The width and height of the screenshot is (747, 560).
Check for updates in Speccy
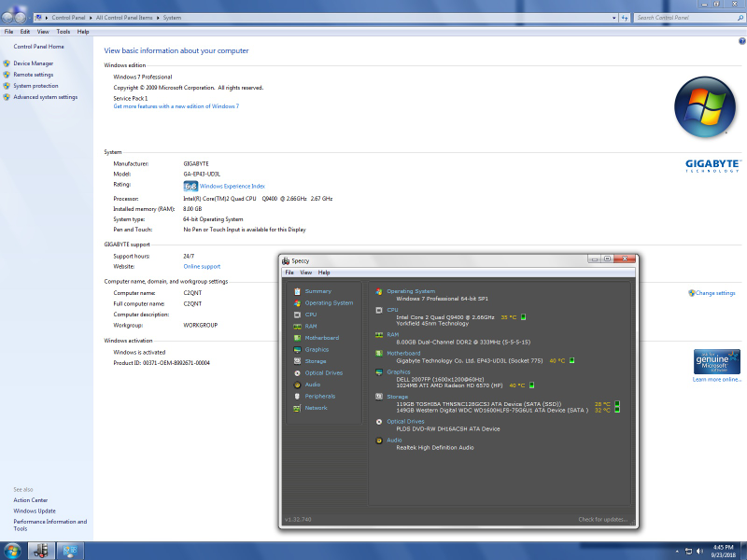[602, 520]
